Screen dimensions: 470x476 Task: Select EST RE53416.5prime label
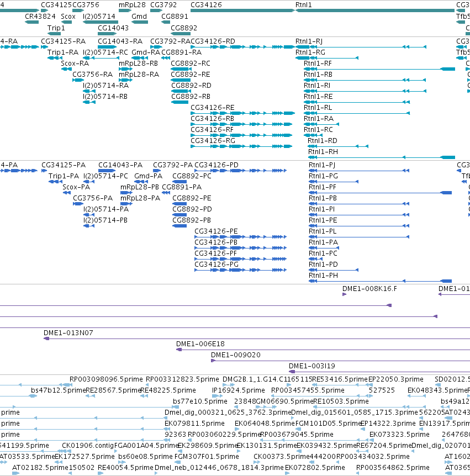tap(340, 379)
